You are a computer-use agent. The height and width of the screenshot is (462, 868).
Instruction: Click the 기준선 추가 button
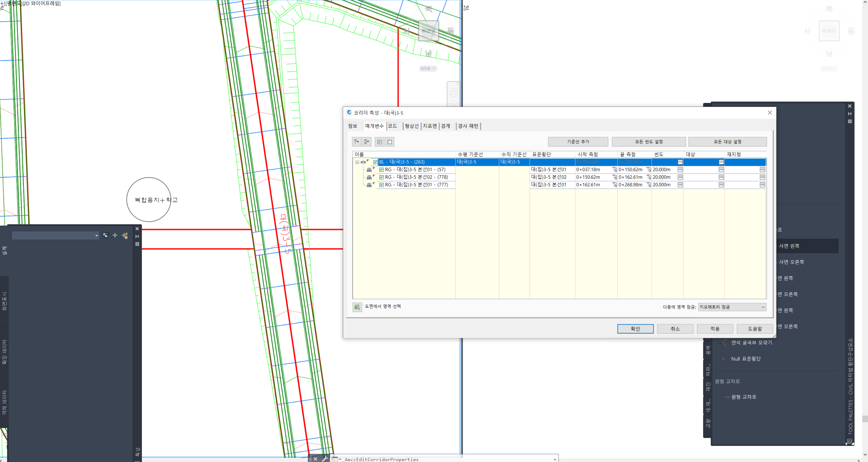[x=578, y=142]
